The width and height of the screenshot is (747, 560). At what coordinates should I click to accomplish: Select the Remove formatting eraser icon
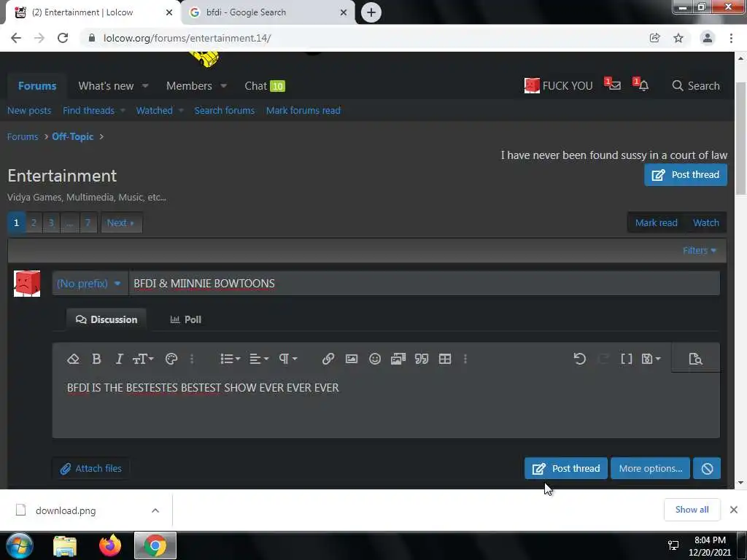(x=73, y=359)
